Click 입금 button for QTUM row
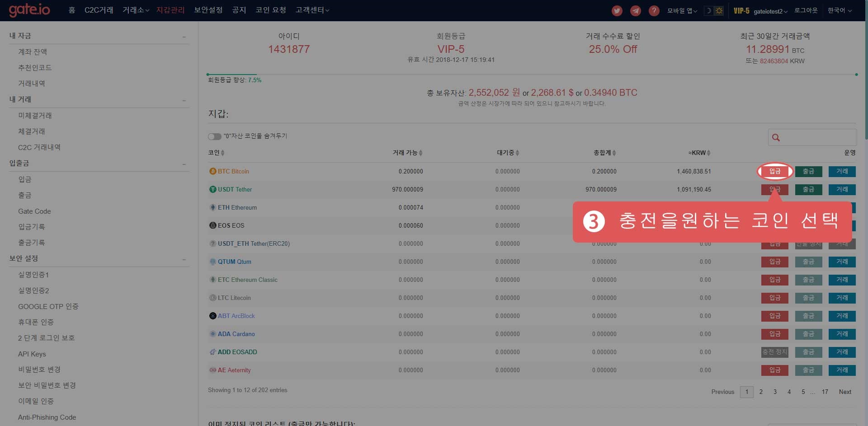 (x=775, y=262)
